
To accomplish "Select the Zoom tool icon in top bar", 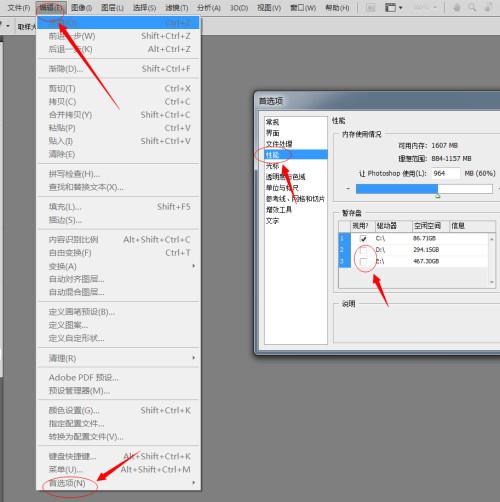I will (x=472, y=7).
